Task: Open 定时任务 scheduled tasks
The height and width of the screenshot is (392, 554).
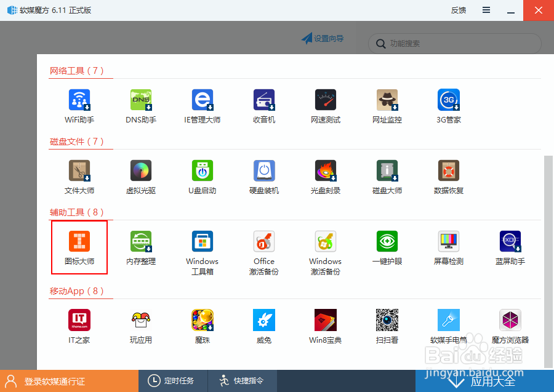Action: coord(173,381)
